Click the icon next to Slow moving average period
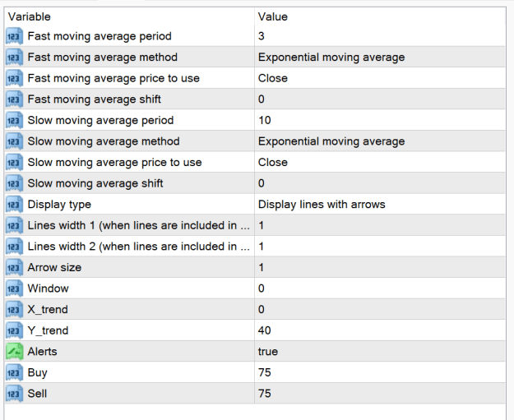Image resolution: width=514 pixels, height=420 pixels. click(x=14, y=121)
